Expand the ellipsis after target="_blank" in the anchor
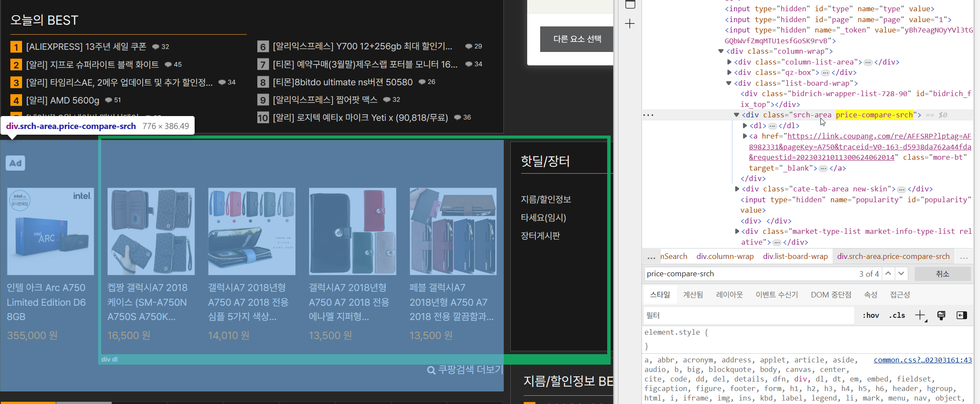Image resolution: width=980 pixels, height=404 pixels. (x=823, y=168)
